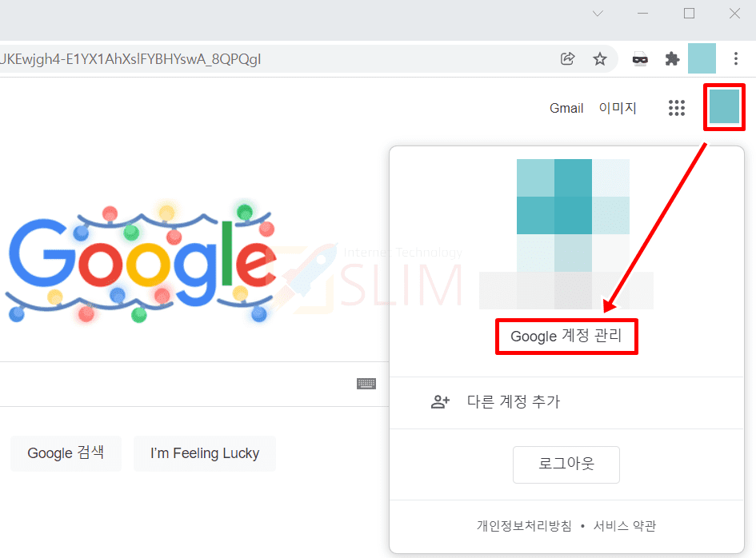
Task: Open the Google apps grid
Action: [677, 108]
